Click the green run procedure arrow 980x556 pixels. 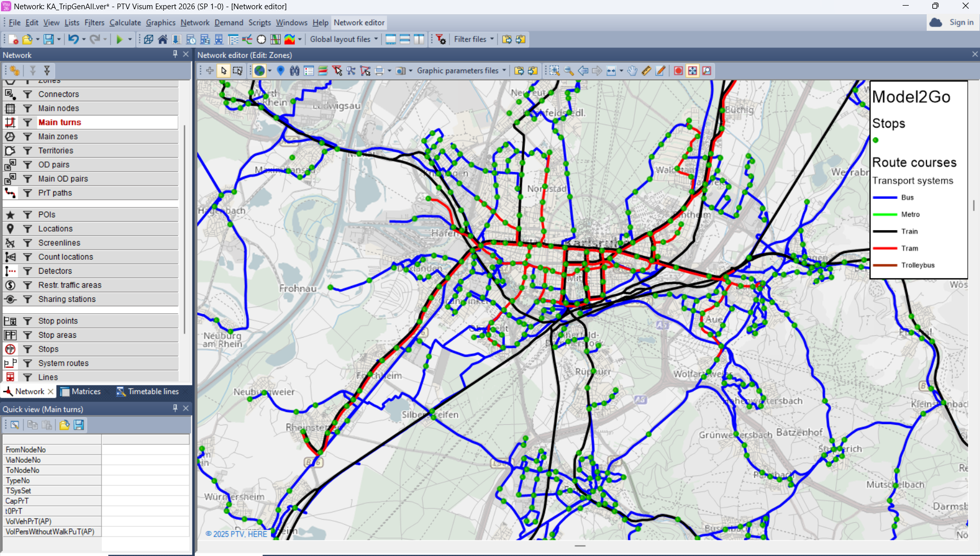click(x=119, y=39)
